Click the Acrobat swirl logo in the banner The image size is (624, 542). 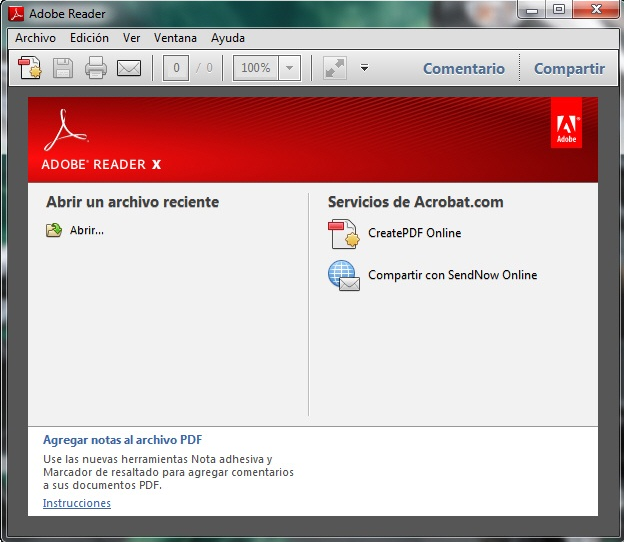(66, 130)
